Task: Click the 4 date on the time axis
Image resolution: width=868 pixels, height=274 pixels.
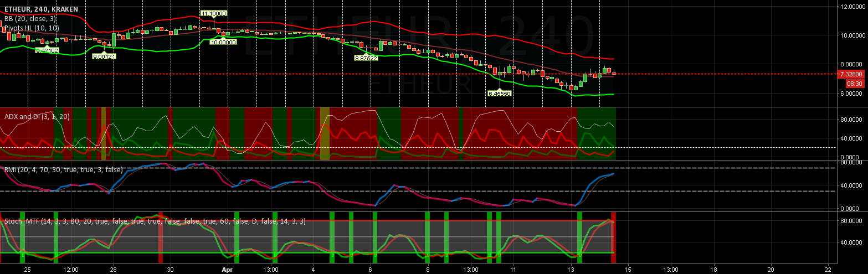Action: 314,269
